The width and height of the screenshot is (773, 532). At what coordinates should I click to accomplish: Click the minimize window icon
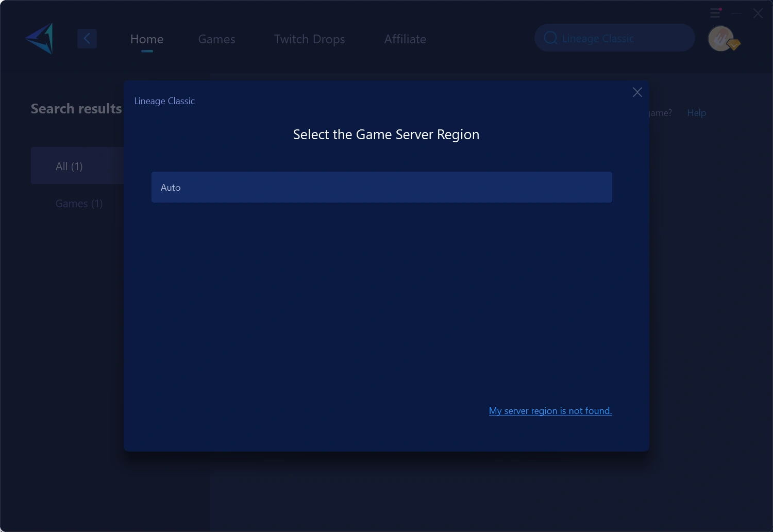(736, 13)
